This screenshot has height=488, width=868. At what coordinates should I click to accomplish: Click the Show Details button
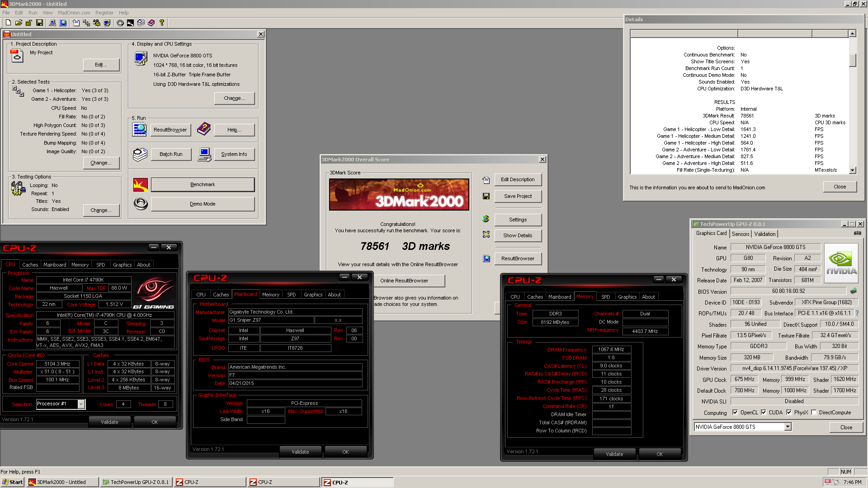point(518,235)
